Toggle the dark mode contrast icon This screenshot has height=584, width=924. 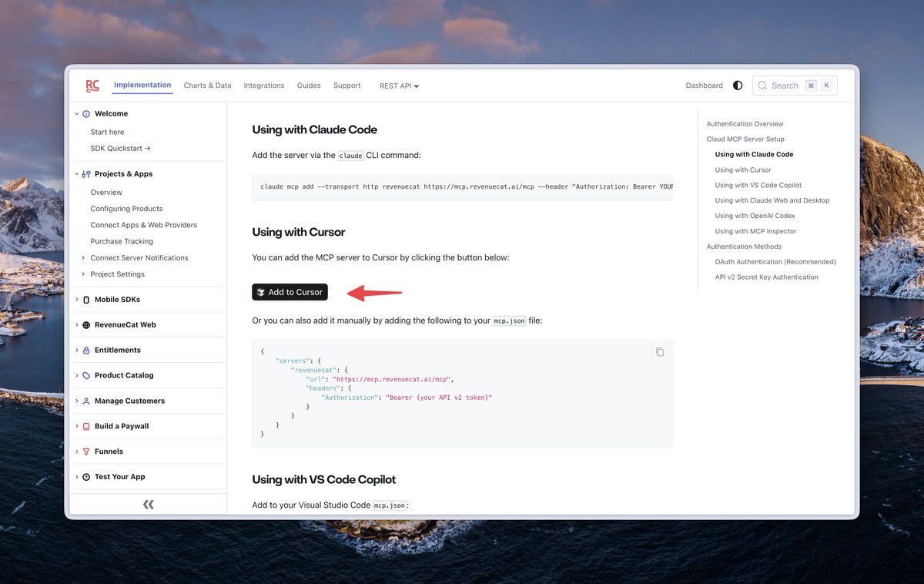tap(738, 86)
